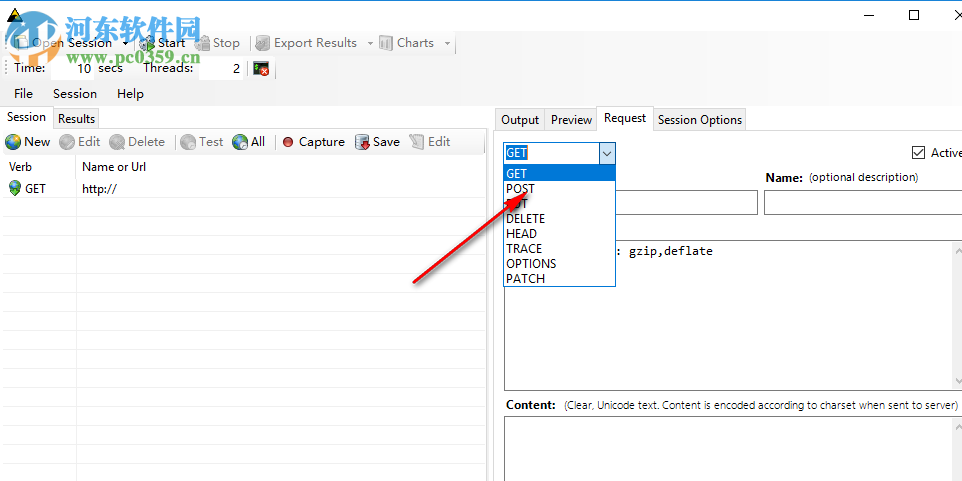
Task: Switch to the Results tab
Action: click(x=76, y=118)
